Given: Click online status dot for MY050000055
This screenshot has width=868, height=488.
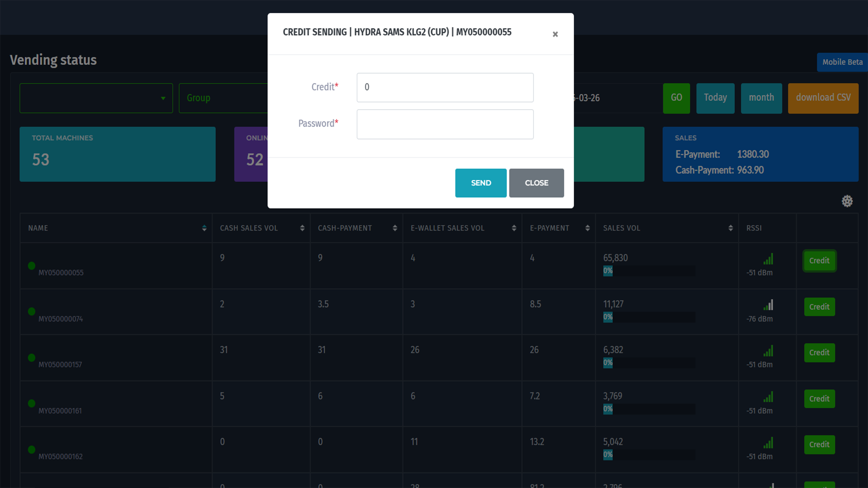Looking at the screenshot, I should (32, 266).
